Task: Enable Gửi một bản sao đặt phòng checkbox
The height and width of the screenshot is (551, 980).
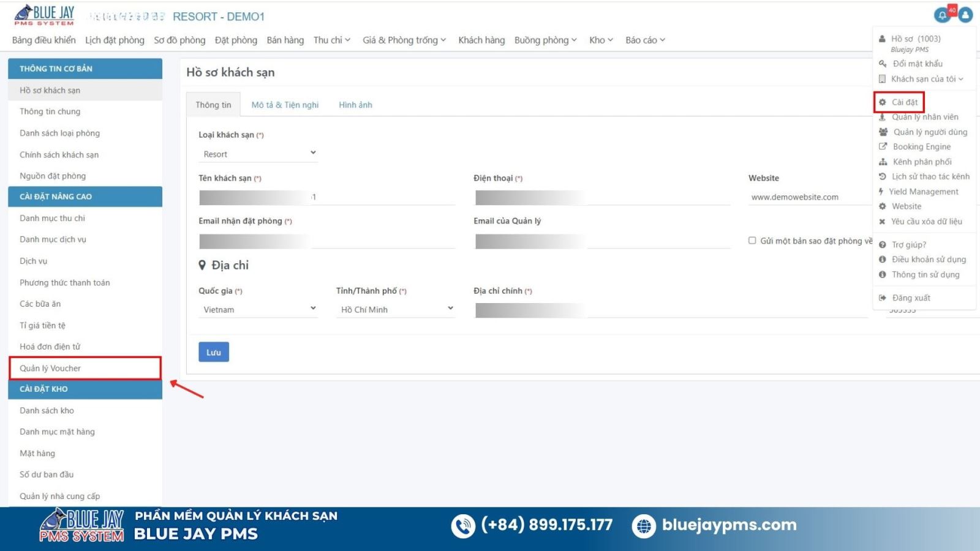Action: tap(752, 241)
